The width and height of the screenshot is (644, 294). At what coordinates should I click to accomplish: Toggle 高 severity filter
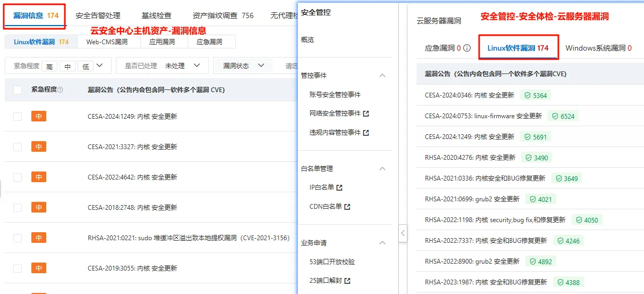(49, 66)
